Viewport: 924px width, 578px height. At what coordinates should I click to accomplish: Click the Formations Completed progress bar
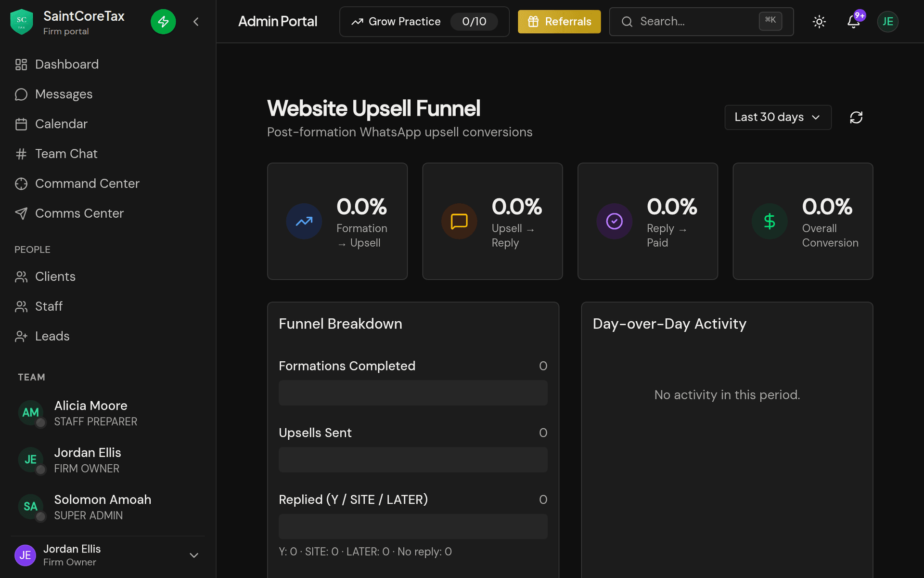(413, 393)
